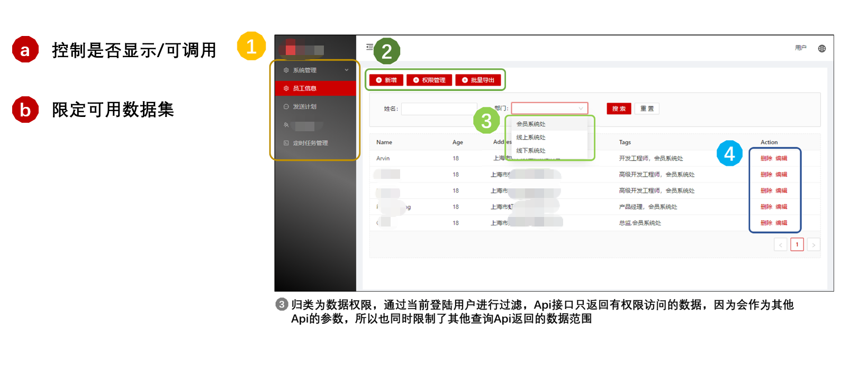
Task: Choose 会员系统处 from the dropdown list
Action: pos(549,124)
